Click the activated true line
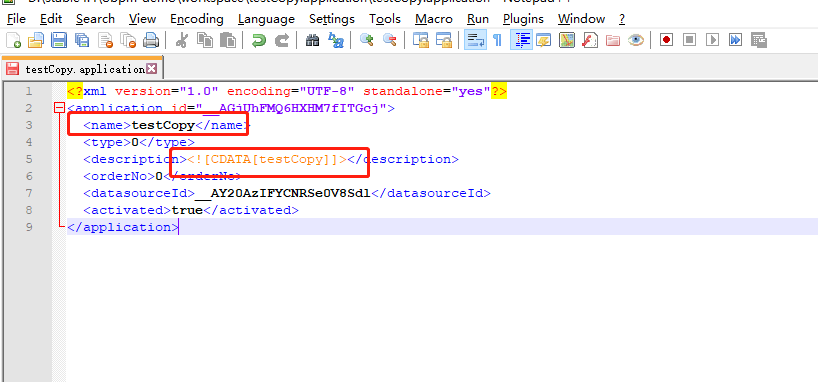 [x=191, y=210]
